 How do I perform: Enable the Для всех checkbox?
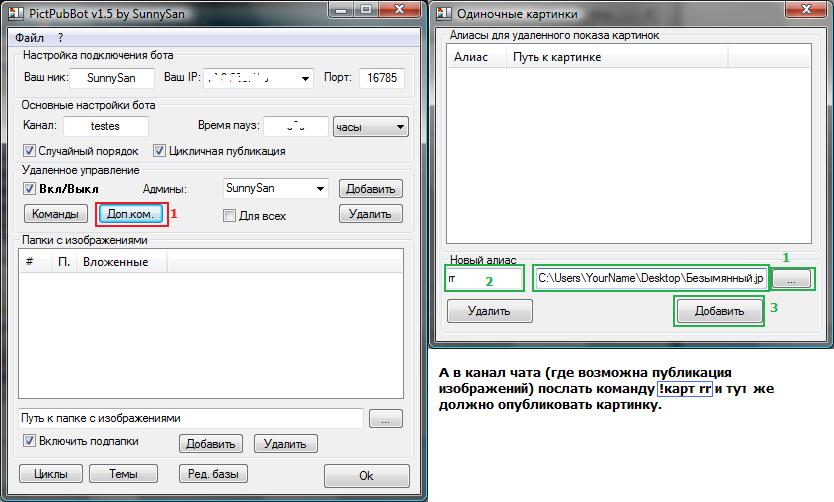click(230, 215)
